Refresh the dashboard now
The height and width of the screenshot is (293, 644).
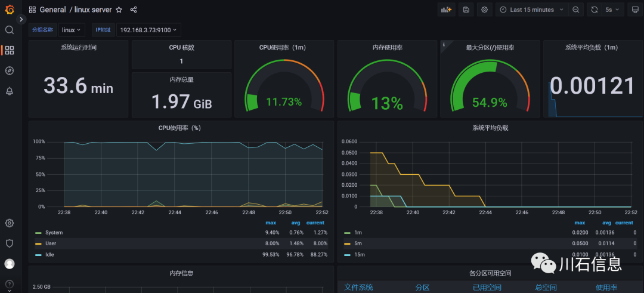[595, 10]
